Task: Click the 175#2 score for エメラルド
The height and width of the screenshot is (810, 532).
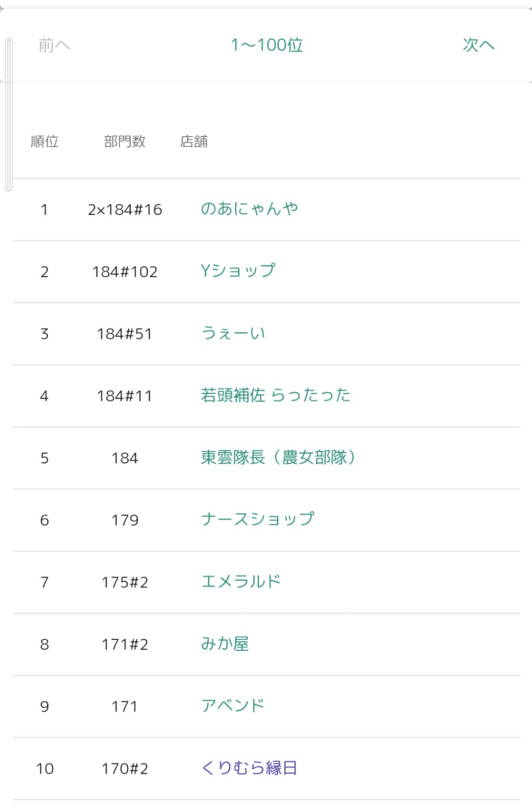Action: (125, 583)
